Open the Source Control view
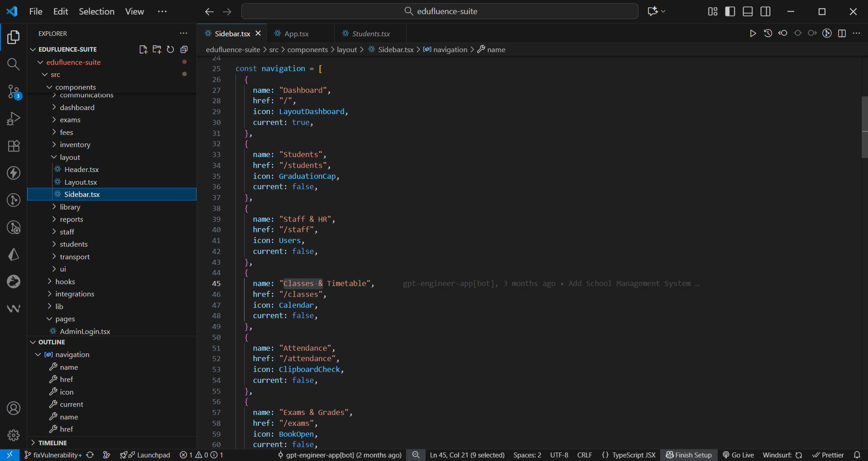The width and height of the screenshot is (868, 461). pos(14,92)
